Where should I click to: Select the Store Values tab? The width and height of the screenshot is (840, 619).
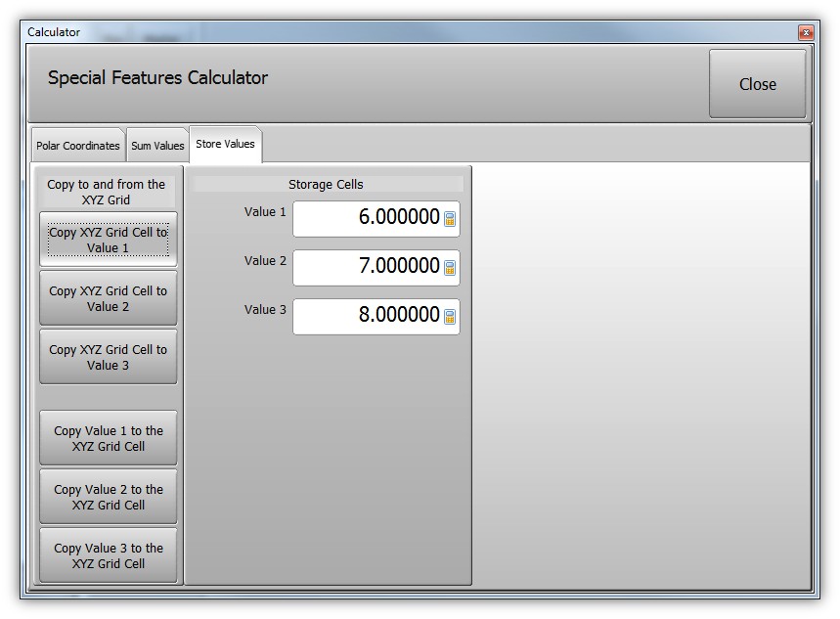[x=225, y=144]
